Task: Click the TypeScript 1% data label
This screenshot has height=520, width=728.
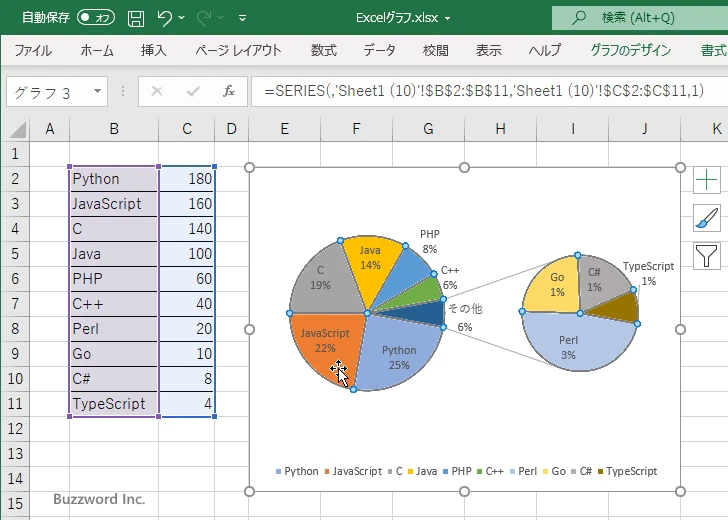Action: [649, 273]
